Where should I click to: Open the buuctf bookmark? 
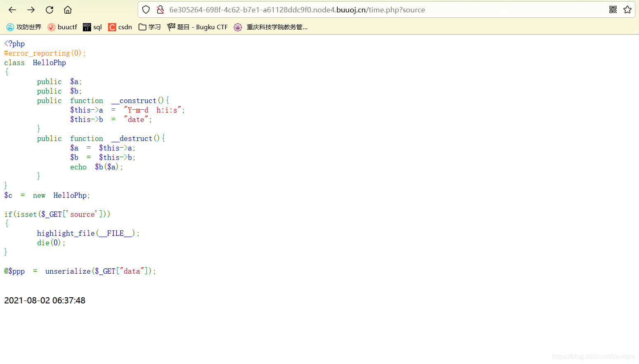tap(62, 27)
